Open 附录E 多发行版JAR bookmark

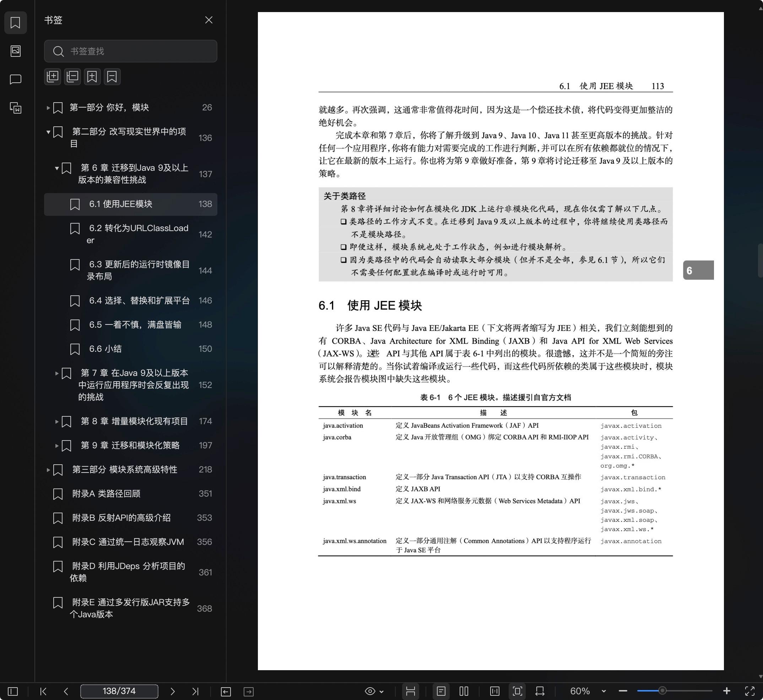point(130,608)
